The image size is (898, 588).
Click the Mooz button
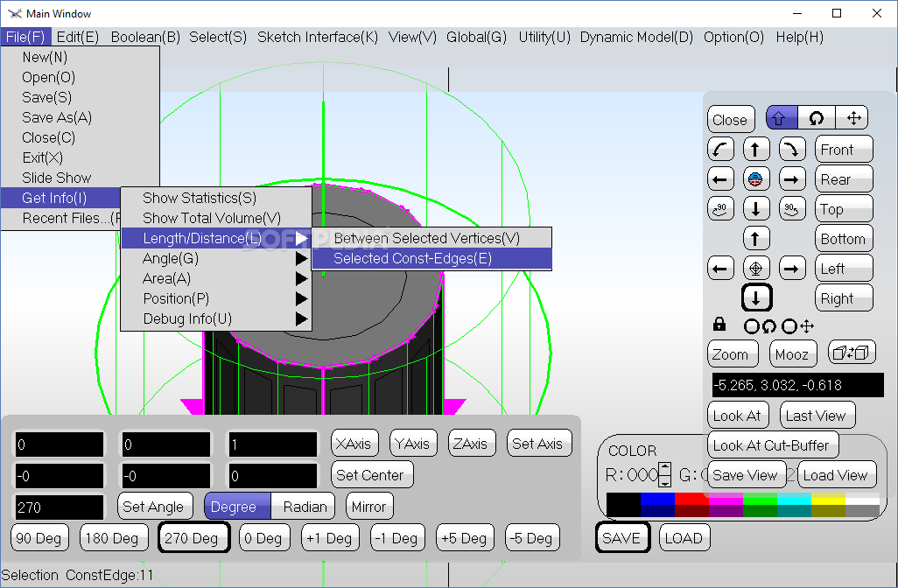click(793, 353)
